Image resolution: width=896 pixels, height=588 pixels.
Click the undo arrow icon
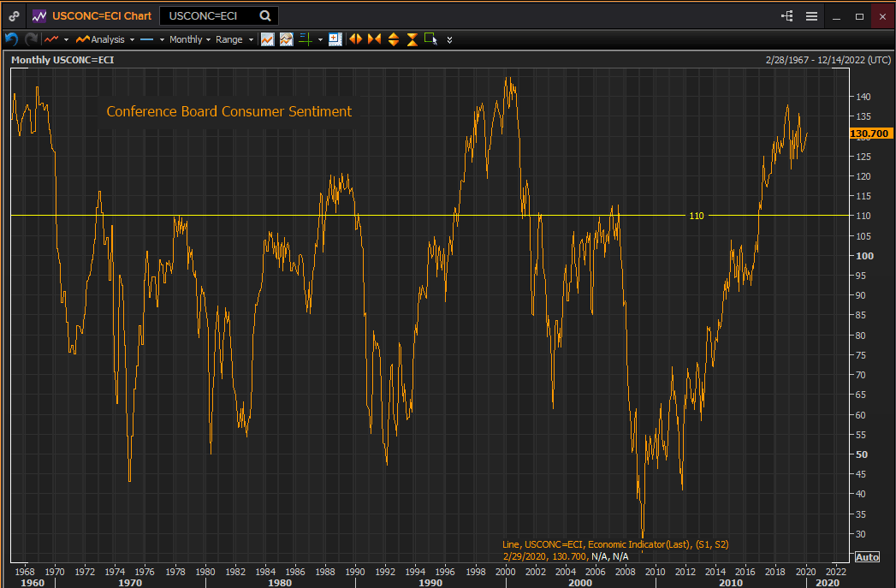click(11, 39)
